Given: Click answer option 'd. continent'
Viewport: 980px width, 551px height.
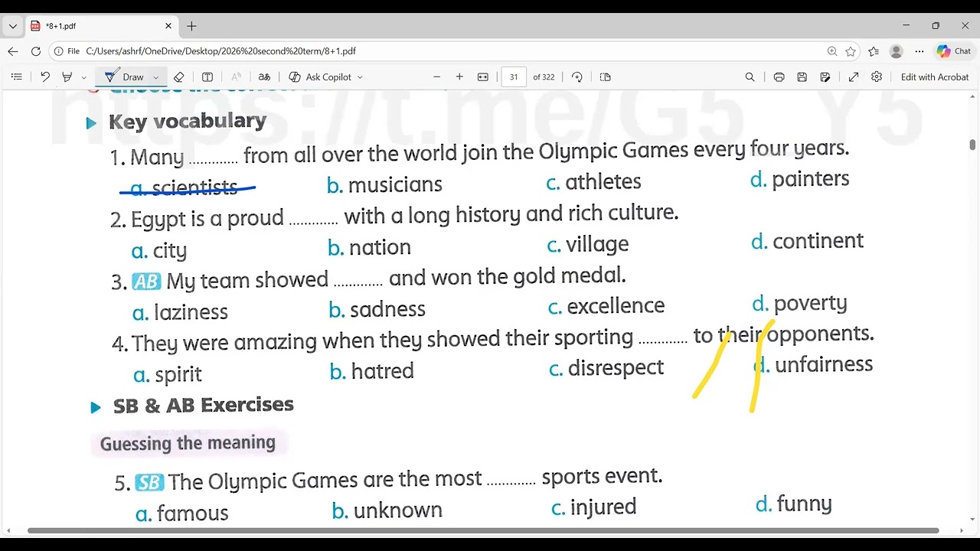Looking at the screenshot, I should tap(807, 241).
